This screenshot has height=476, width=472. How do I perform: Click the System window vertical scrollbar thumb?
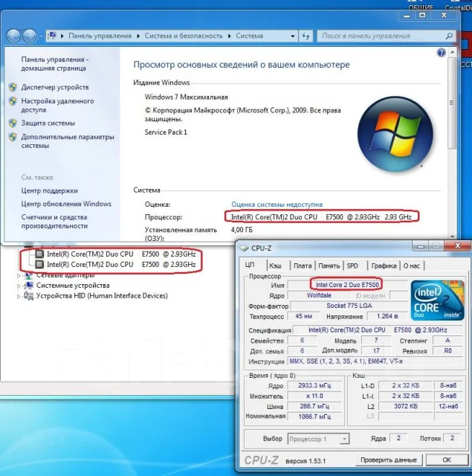452,103
